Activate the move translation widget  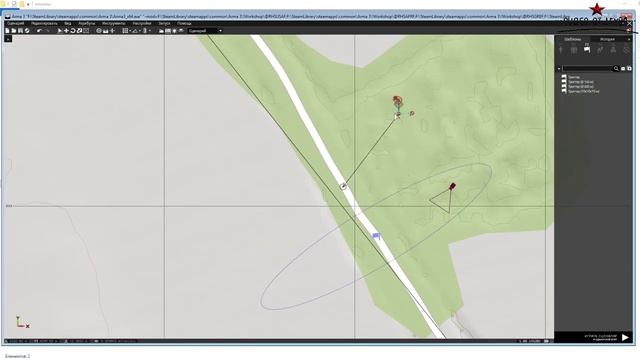pyautogui.click(x=66, y=31)
